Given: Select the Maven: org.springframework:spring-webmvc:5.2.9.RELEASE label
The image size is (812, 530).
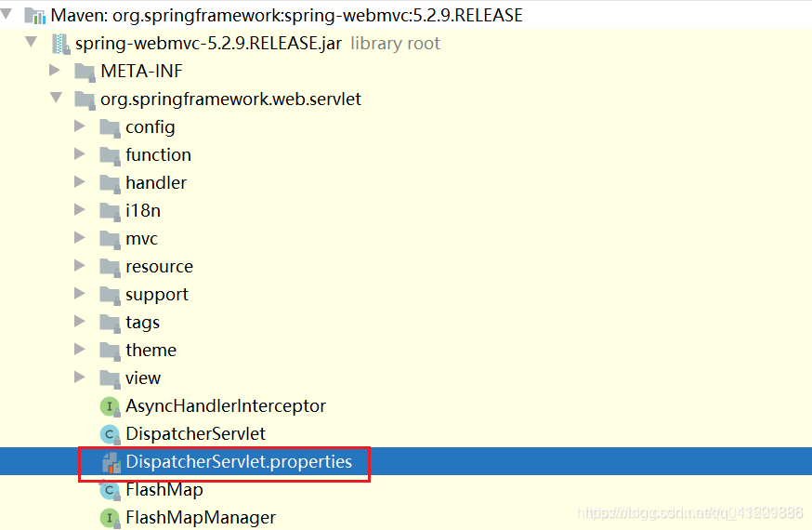Looking at the screenshot, I should tap(286, 16).
